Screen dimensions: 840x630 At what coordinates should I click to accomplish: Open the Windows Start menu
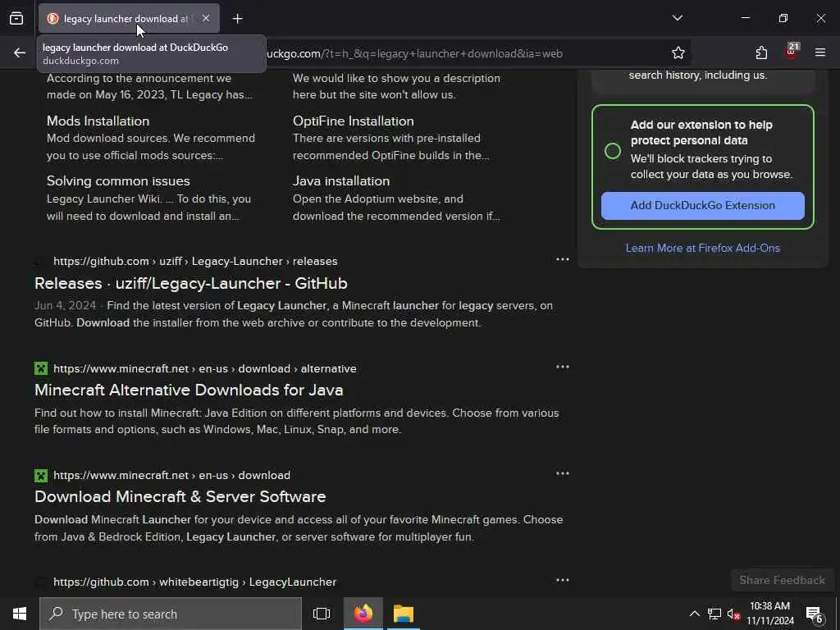(20, 614)
